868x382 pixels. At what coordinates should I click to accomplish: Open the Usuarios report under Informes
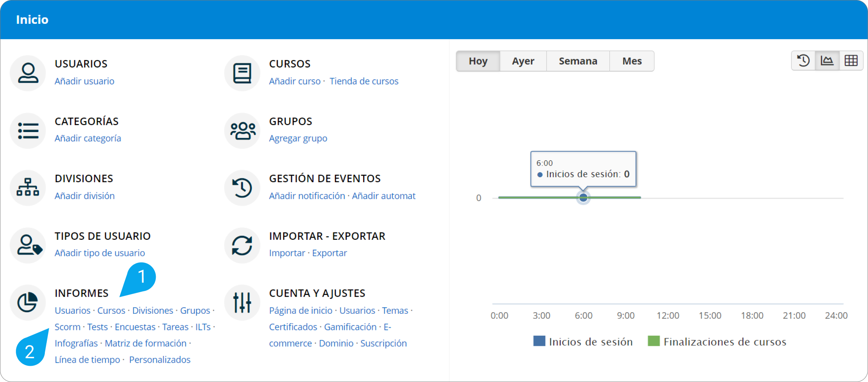pyautogui.click(x=72, y=310)
